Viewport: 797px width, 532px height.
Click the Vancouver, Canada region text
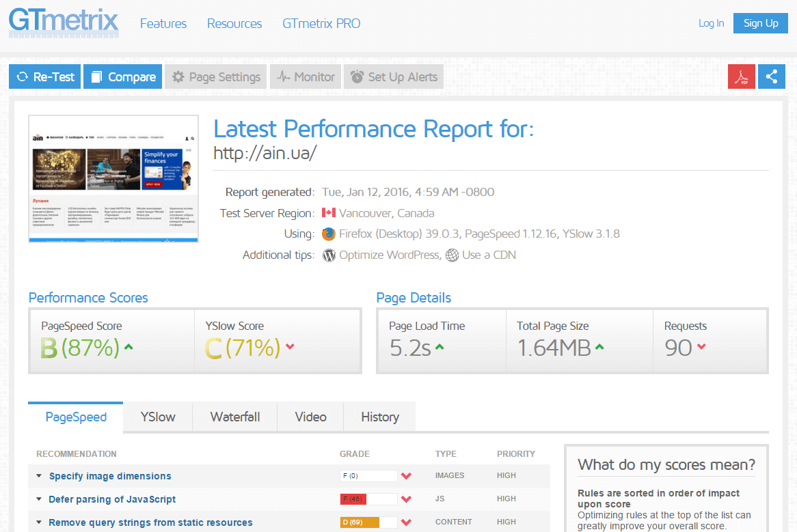point(386,213)
